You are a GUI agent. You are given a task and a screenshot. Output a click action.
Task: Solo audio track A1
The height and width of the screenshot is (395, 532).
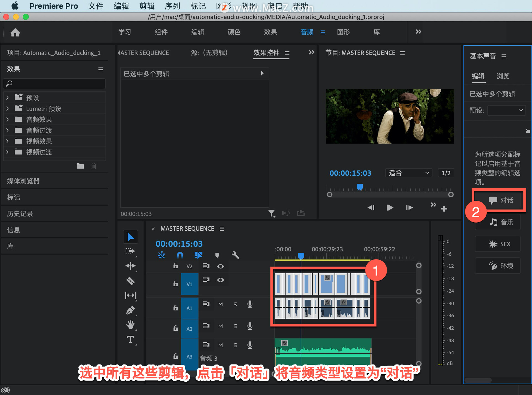pos(235,304)
